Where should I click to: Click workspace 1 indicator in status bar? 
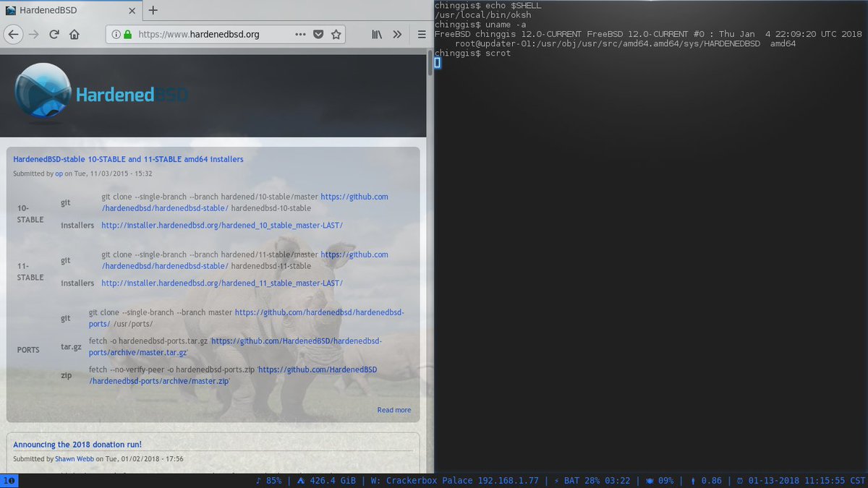click(9, 481)
